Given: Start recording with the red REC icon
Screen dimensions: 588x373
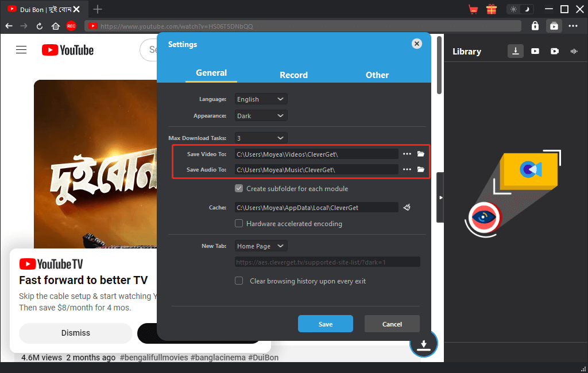Looking at the screenshot, I should coord(71,26).
